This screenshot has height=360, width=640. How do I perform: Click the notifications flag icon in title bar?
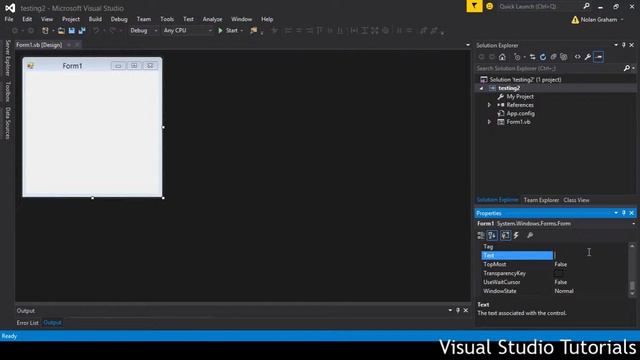474,6
